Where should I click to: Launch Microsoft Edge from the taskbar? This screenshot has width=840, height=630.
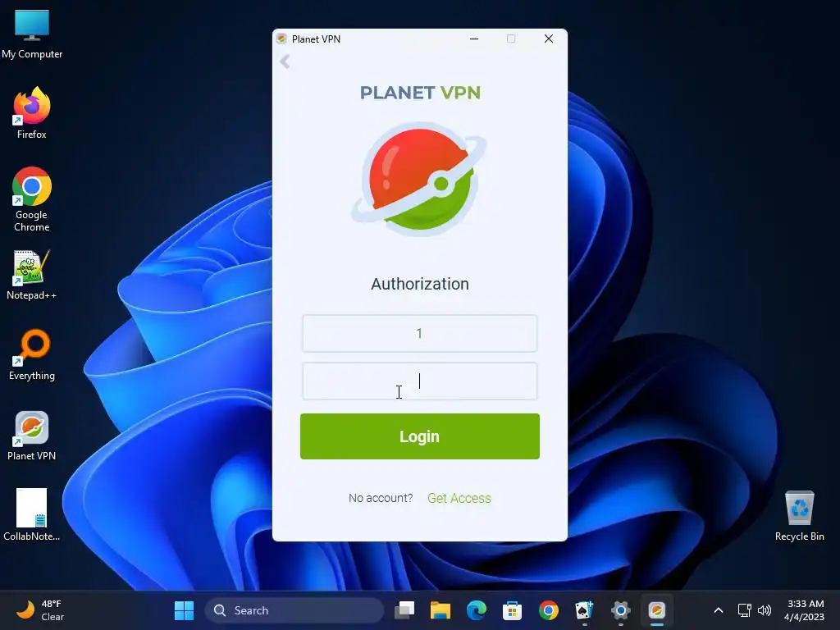tap(477, 610)
